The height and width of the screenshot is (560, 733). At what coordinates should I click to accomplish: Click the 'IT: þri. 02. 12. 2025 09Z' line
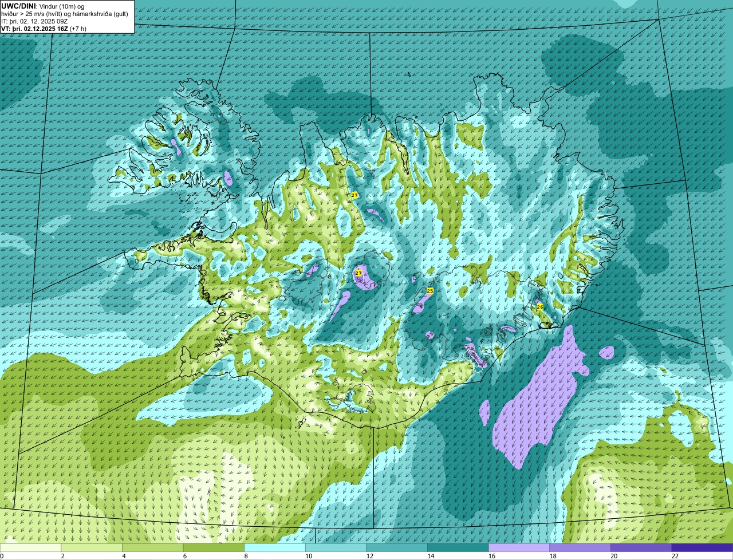click(x=34, y=21)
